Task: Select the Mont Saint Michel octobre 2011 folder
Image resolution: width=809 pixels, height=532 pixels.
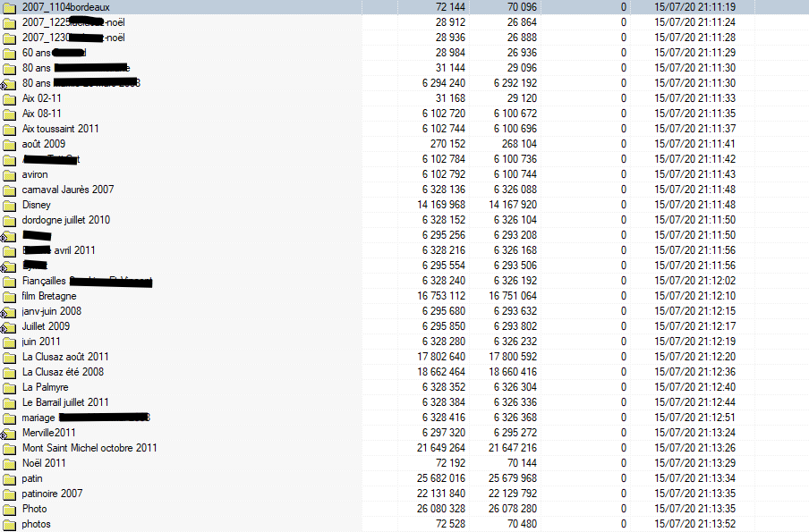Action: [x=89, y=448]
